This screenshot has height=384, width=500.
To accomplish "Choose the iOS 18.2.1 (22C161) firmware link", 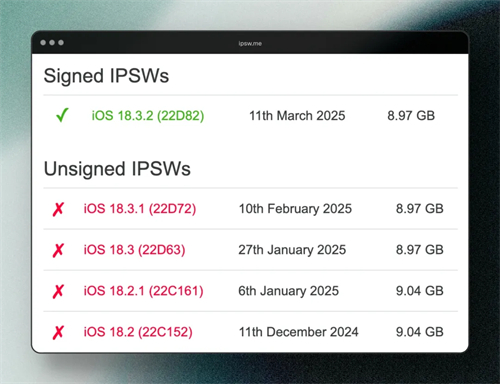I will (x=143, y=291).
